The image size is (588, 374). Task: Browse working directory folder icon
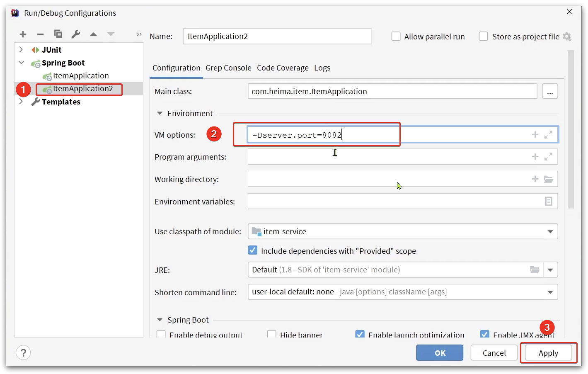pyautogui.click(x=548, y=179)
